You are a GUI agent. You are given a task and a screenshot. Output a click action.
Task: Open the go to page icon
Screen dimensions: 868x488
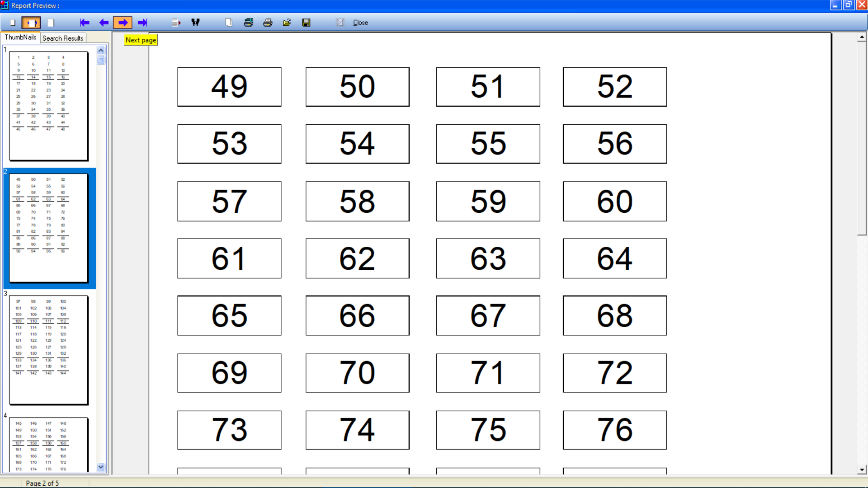(176, 23)
